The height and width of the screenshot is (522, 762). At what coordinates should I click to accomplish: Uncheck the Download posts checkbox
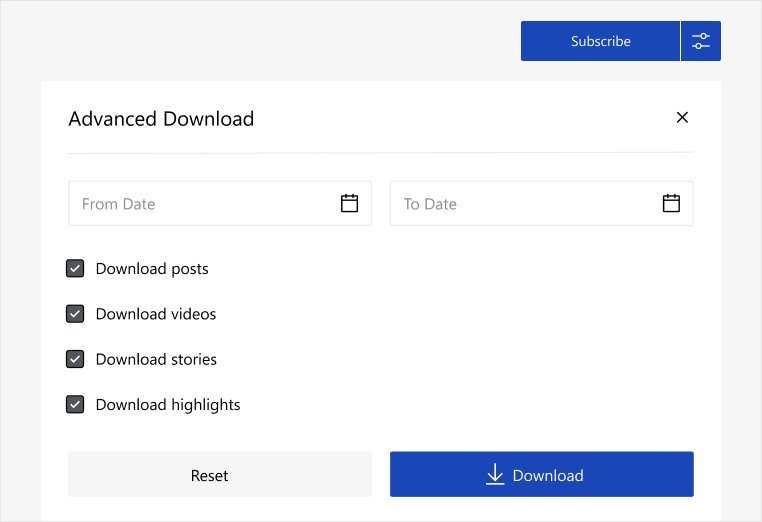pos(75,268)
